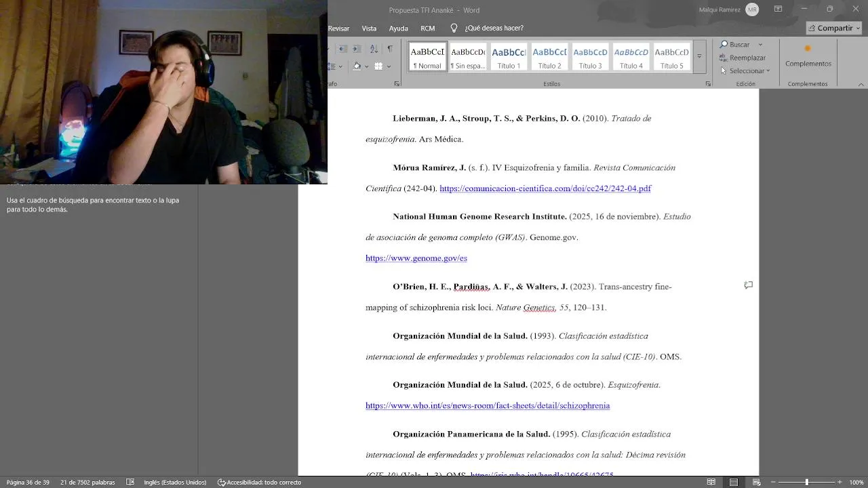Increase paragraph indent in ribbon

358,49
